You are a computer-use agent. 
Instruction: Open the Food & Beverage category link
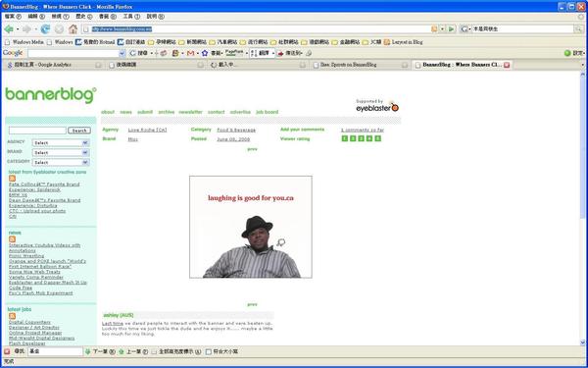(x=236, y=130)
